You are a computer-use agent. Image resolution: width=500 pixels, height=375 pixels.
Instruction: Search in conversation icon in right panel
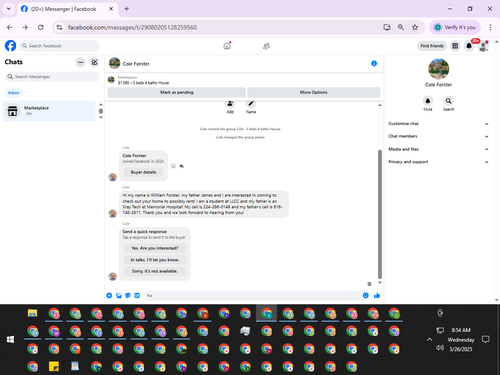449,101
